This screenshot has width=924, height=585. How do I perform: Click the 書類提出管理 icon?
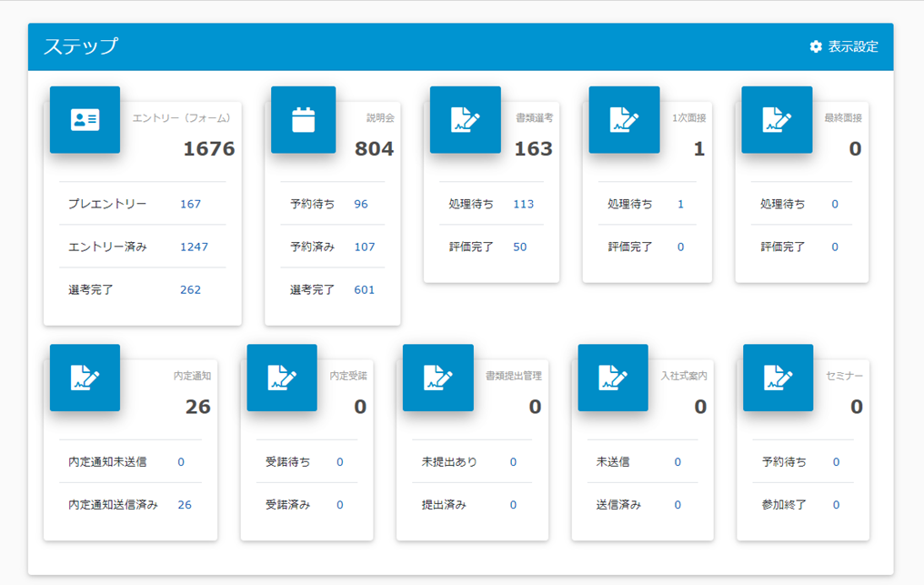[x=438, y=378]
